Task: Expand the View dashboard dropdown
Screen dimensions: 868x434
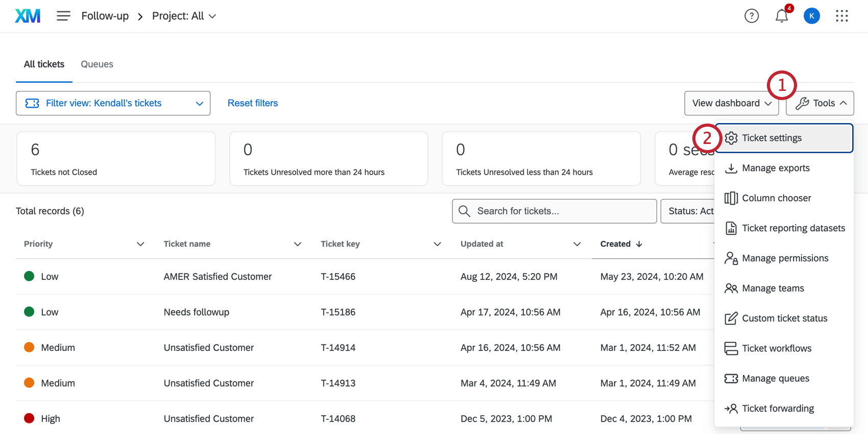Action: [x=731, y=103]
